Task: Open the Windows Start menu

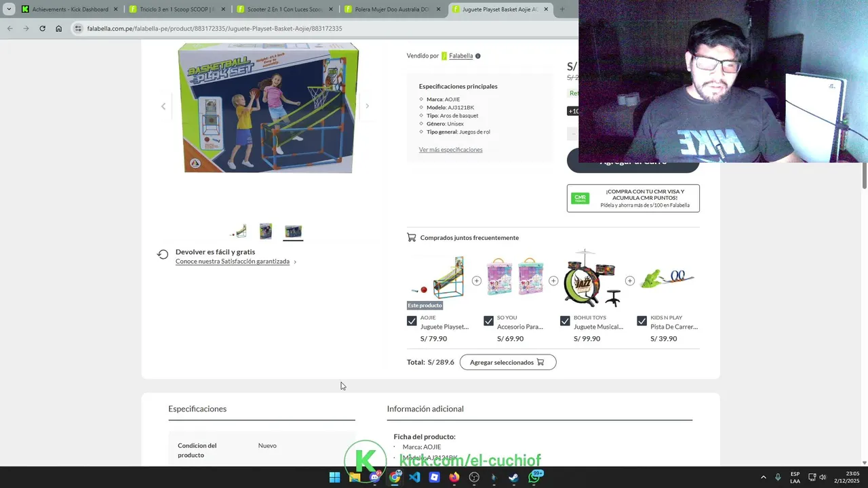Action: click(x=334, y=477)
